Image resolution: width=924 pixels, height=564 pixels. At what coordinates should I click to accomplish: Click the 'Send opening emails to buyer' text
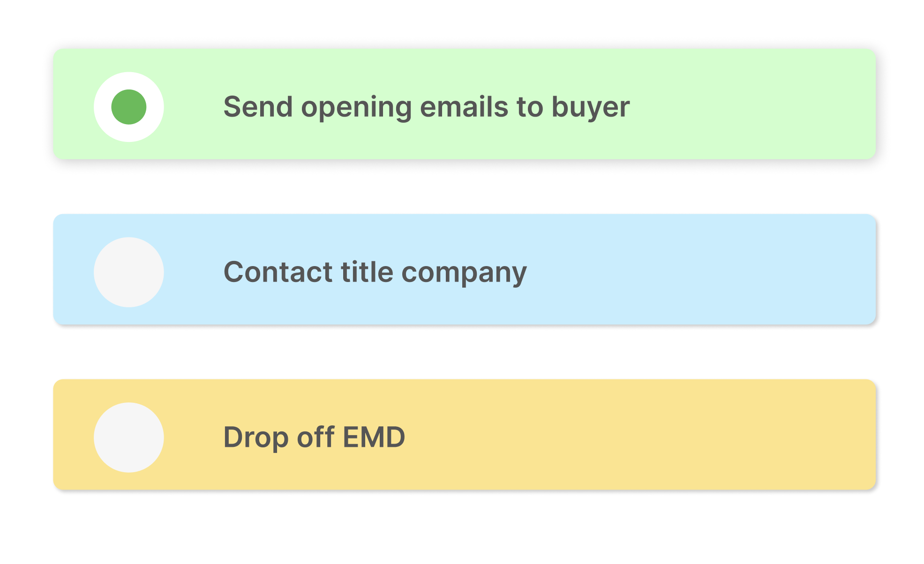point(426,107)
